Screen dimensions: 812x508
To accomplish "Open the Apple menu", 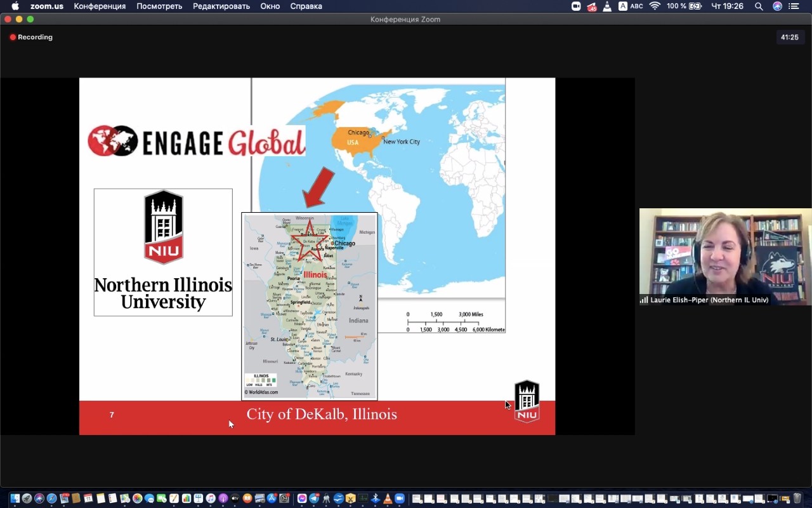I will 15,6.
